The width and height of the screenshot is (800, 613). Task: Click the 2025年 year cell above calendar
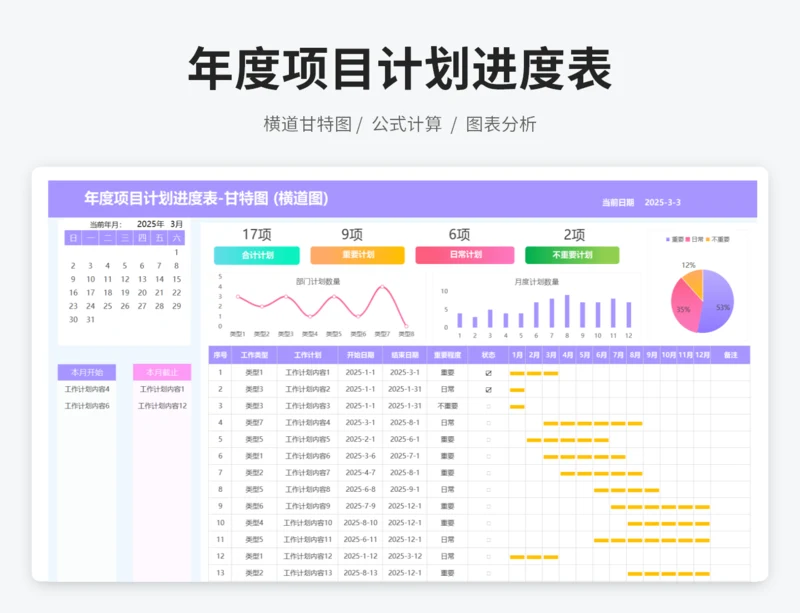tap(151, 224)
